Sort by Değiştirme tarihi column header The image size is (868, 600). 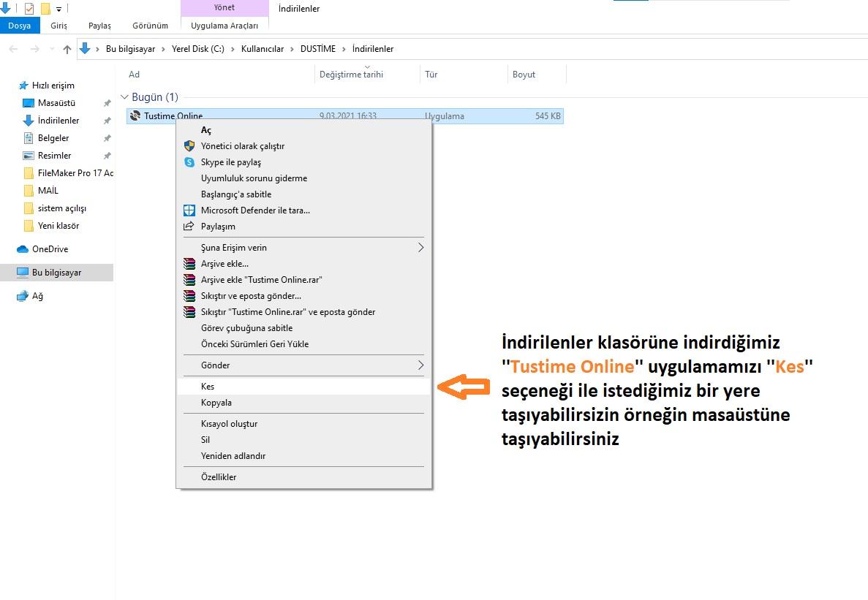click(368, 75)
